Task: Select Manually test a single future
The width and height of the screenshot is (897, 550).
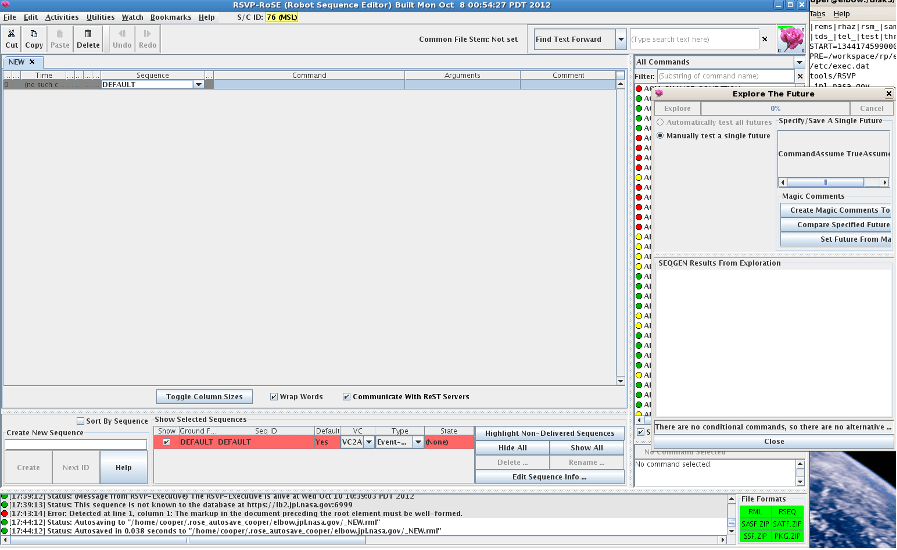Action: click(x=661, y=135)
